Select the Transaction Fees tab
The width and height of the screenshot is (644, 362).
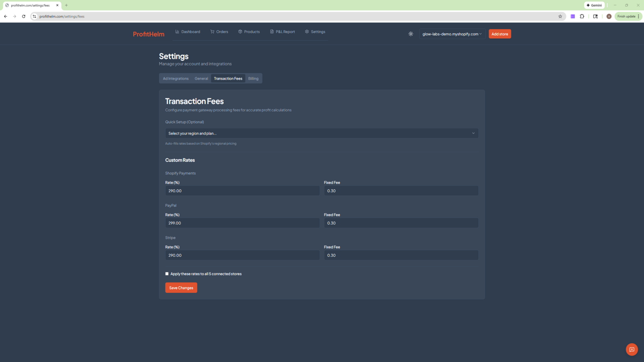[x=228, y=78]
